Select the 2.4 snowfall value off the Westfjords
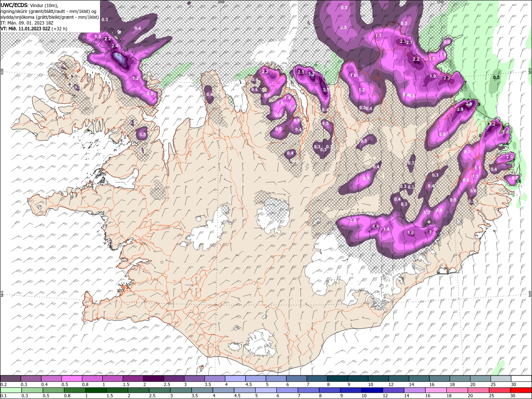This screenshot has height=399, width=532. (115, 46)
